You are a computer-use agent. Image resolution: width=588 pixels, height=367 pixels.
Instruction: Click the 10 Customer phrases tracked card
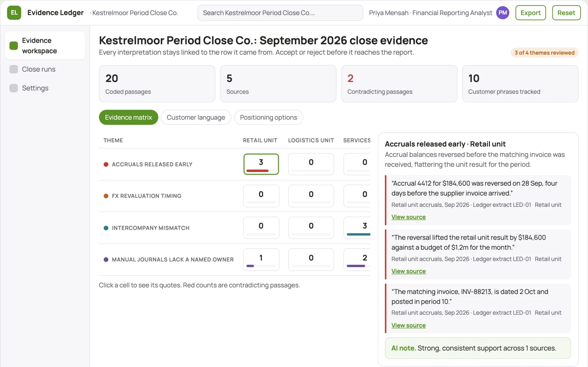click(x=520, y=84)
